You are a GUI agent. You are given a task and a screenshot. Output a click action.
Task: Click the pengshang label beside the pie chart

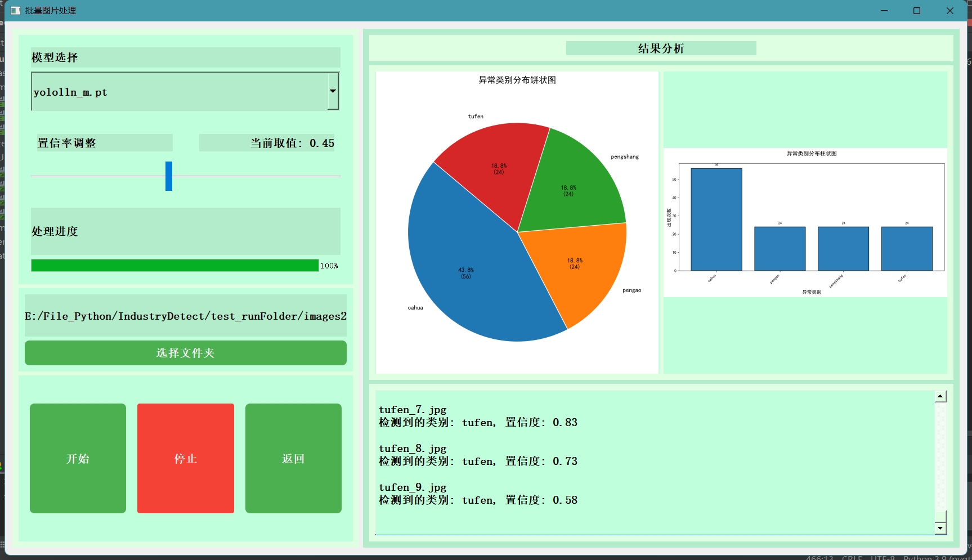coord(625,157)
